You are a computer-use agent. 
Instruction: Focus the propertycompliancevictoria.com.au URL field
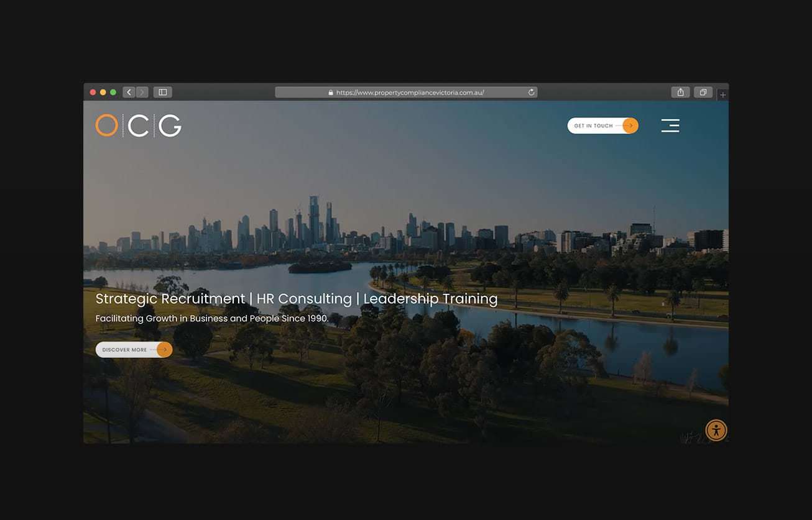click(410, 93)
